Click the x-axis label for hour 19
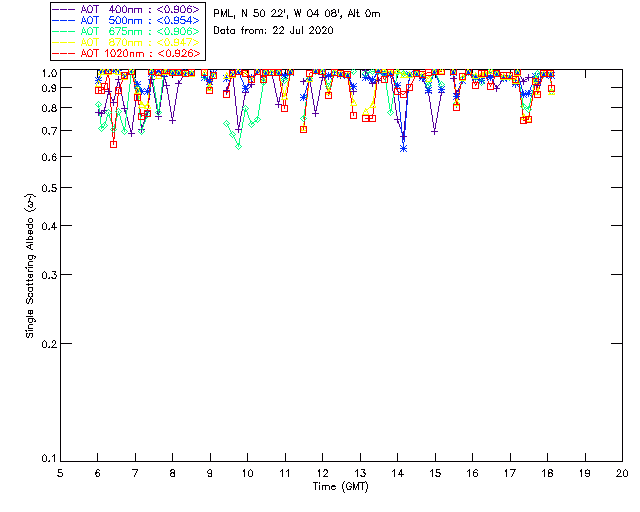The height and width of the screenshot is (512, 640). (585, 473)
